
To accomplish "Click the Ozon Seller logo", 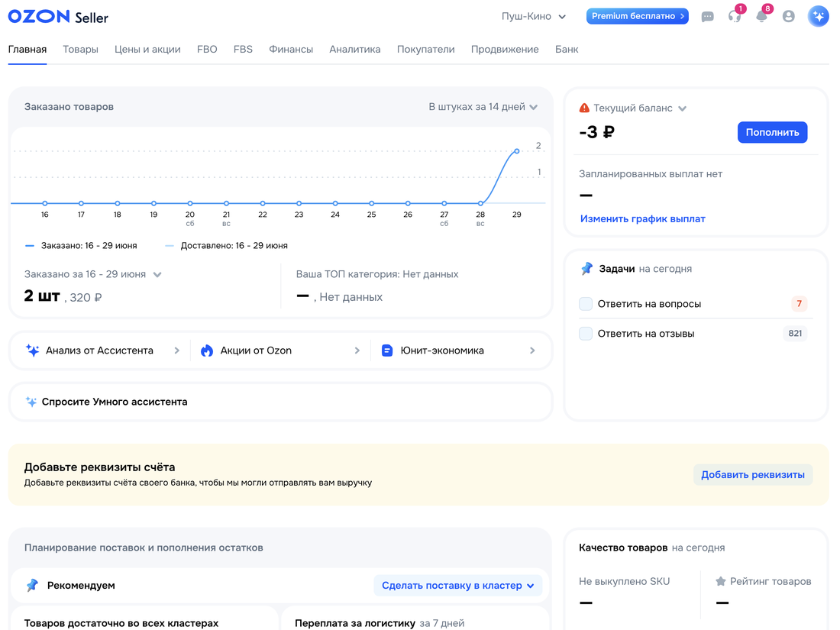I will pos(58,17).
